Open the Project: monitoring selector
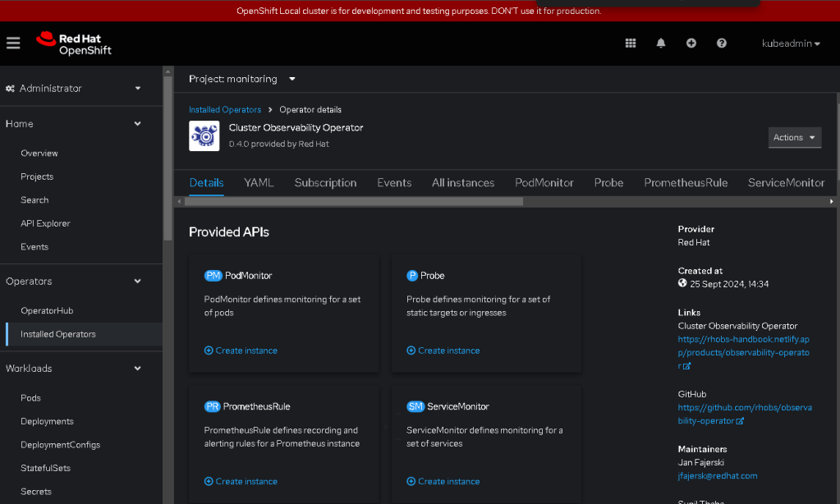Screen dimensions: 840x504 (242, 79)
